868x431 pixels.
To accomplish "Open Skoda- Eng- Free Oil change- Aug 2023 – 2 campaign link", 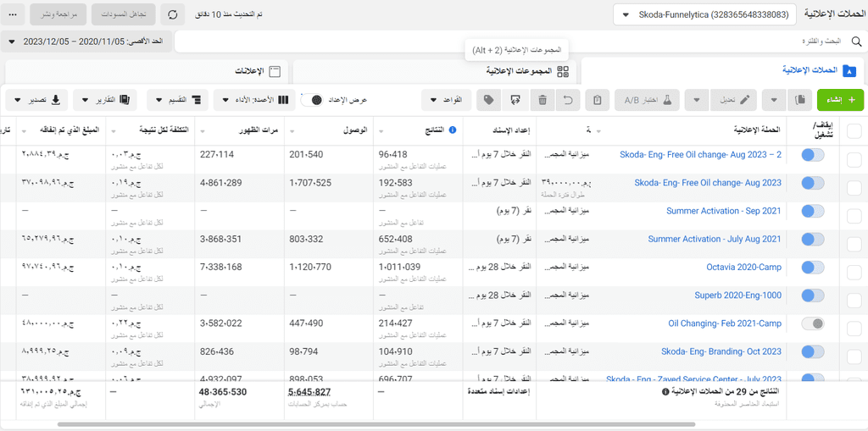I will [700, 155].
